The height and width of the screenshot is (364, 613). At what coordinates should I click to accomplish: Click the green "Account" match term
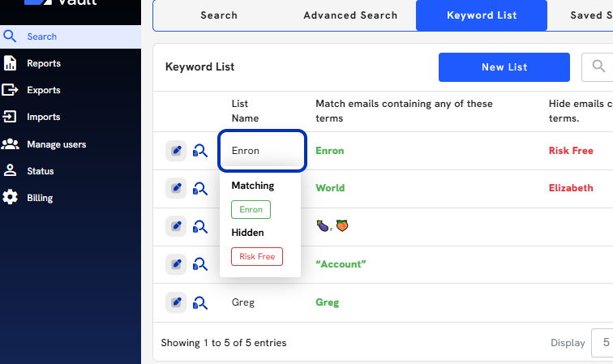point(341,264)
